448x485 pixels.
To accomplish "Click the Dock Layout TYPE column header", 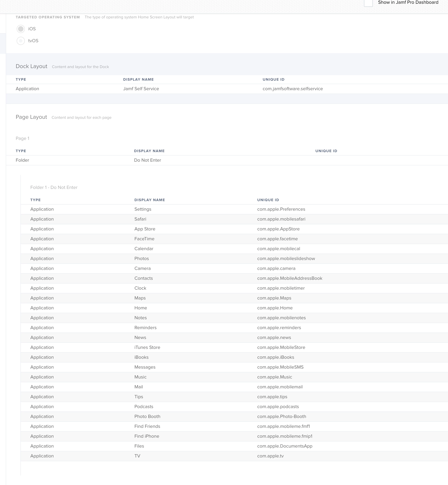I will (21, 79).
